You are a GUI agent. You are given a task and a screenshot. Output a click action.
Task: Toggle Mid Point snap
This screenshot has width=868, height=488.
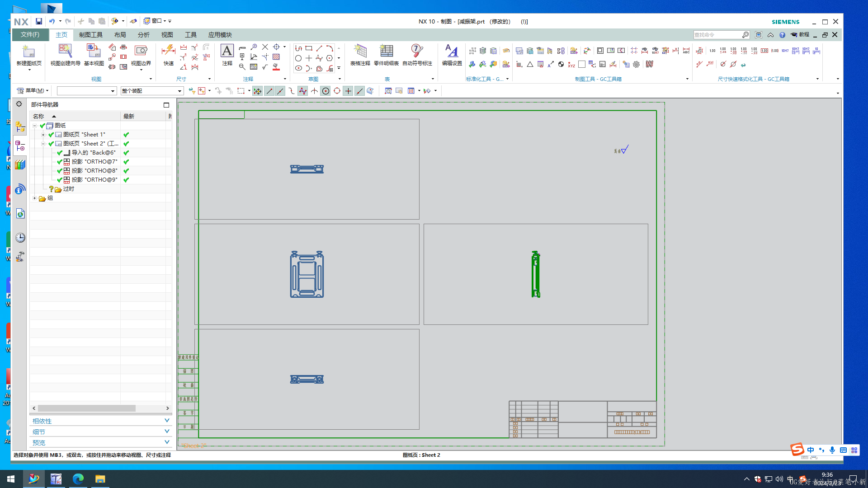280,91
